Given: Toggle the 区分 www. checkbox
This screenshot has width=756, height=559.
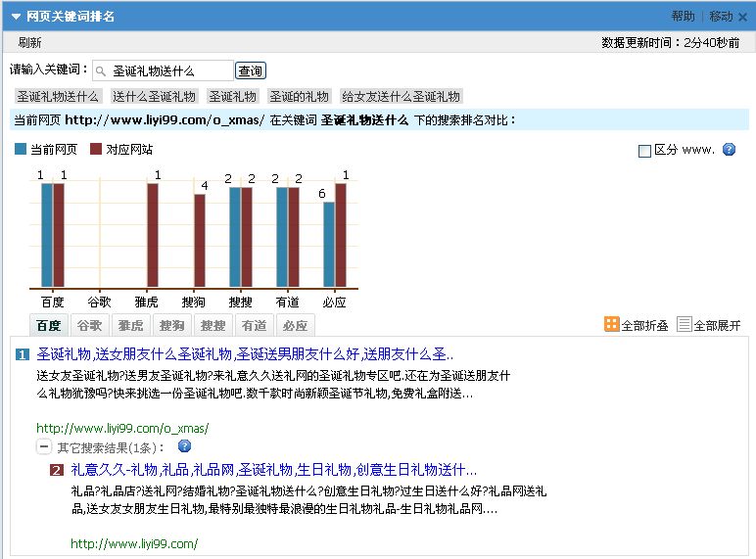Looking at the screenshot, I should click(644, 151).
